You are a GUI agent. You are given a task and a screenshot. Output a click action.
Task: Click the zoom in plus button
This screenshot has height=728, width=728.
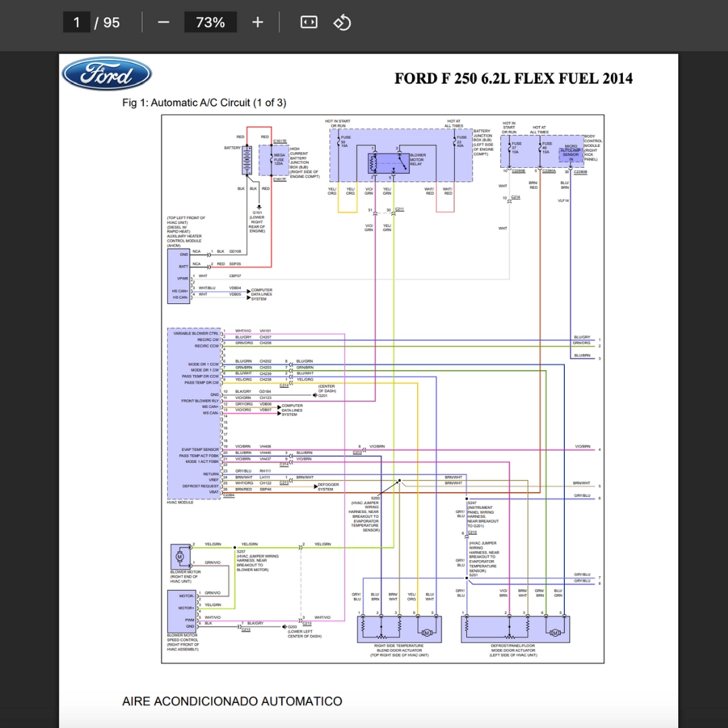(257, 22)
